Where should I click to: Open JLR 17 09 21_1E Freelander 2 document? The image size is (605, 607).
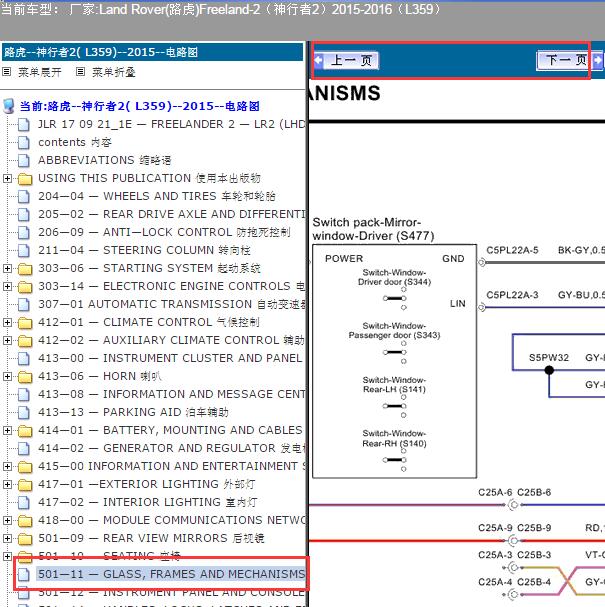point(171,124)
